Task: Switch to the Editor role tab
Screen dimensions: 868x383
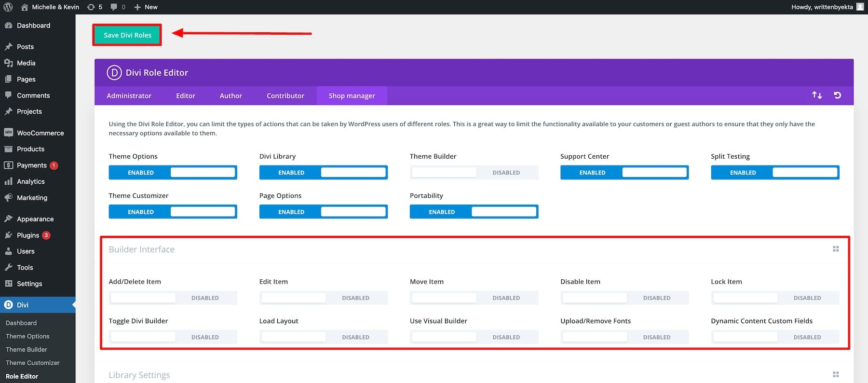Action: click(186, 96)
